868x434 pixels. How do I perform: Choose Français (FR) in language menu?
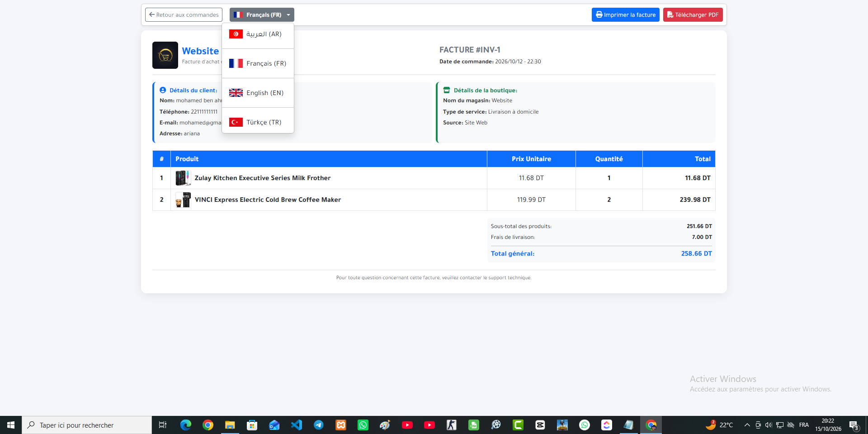[258, 63]
